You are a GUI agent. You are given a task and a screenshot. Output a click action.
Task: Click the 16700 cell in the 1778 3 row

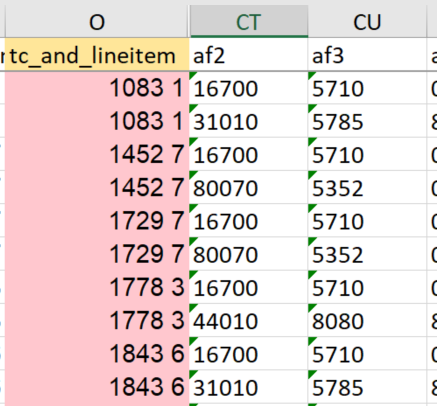tap(248, 287)
